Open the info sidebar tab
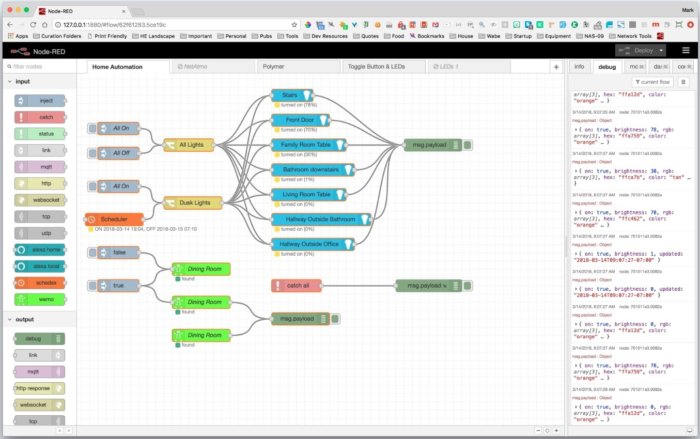The width and height of the screenshot is (700, 439). 579,66
